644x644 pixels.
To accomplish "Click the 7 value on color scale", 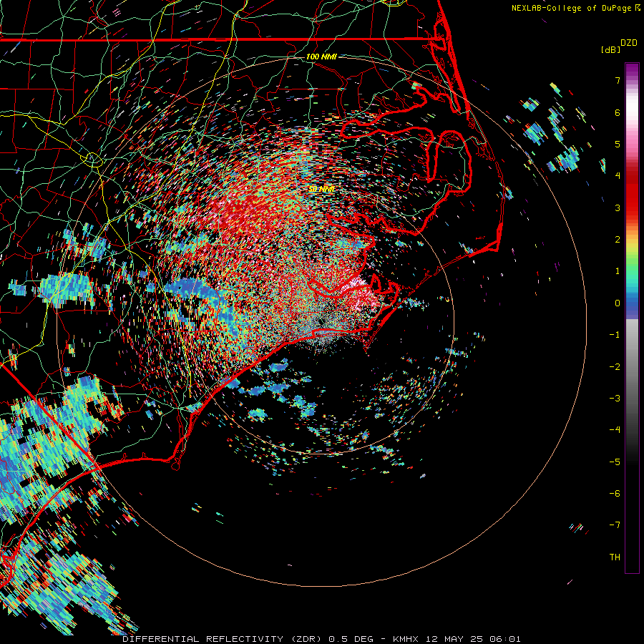I will tap(618, 80).
